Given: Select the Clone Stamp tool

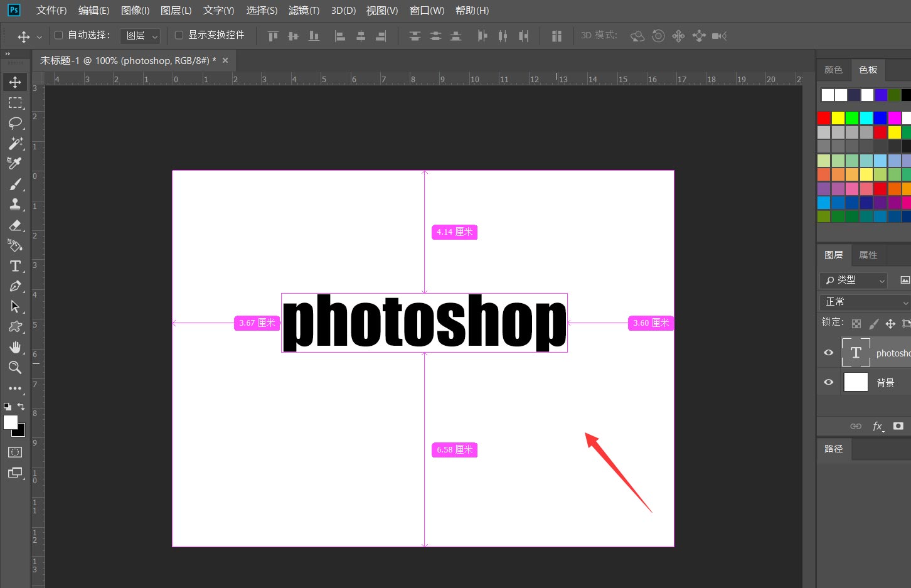Looking at the screenshot, I should 15,204.
